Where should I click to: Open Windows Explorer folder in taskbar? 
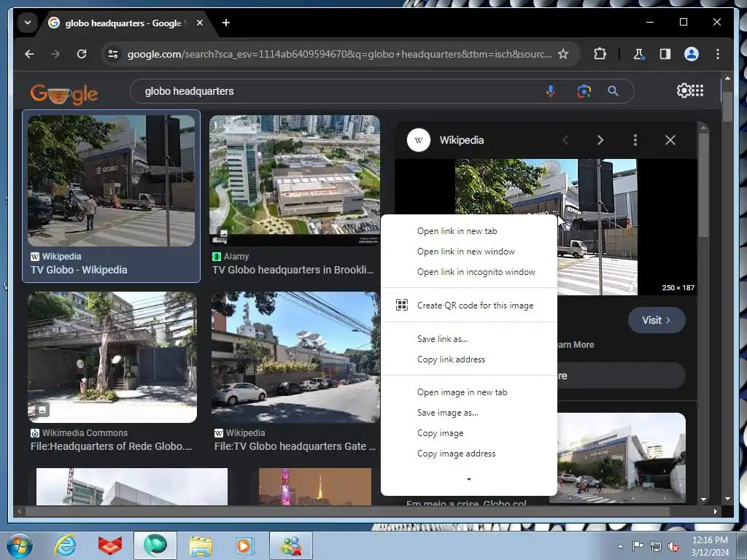[x=201, y=545]
